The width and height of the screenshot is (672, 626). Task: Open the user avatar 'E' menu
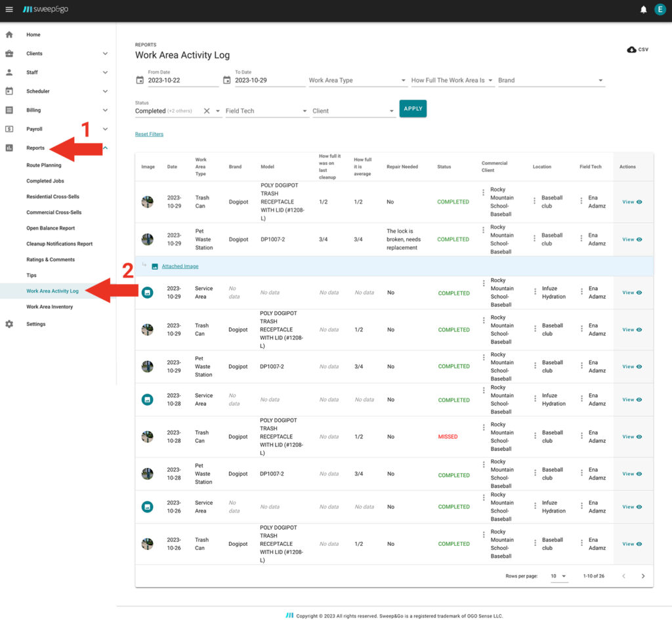[x=660, y=9]
